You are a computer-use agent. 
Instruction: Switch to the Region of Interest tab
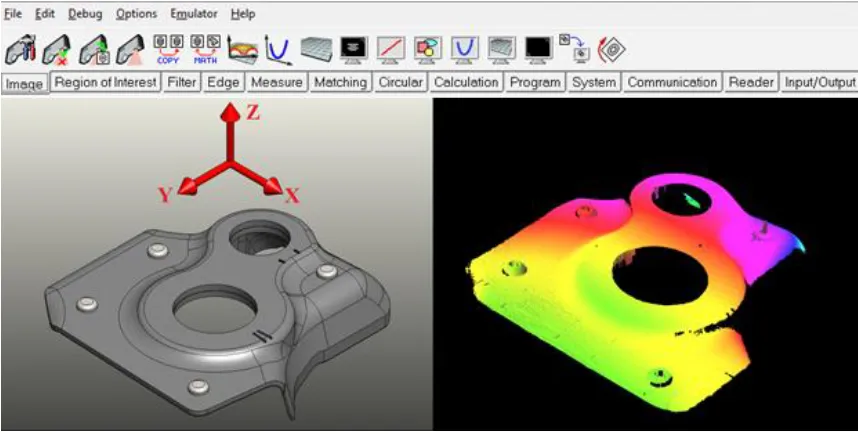[x=106, y=82]
